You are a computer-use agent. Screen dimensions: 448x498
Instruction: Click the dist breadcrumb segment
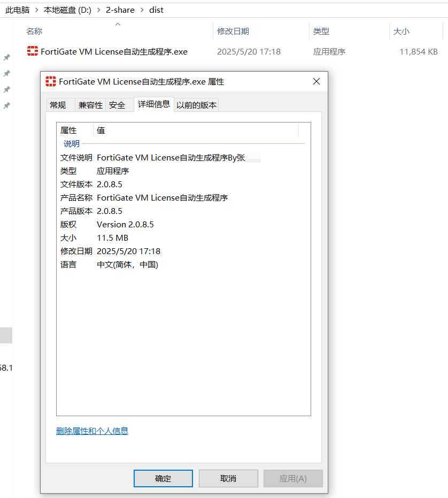coord(156,10)
